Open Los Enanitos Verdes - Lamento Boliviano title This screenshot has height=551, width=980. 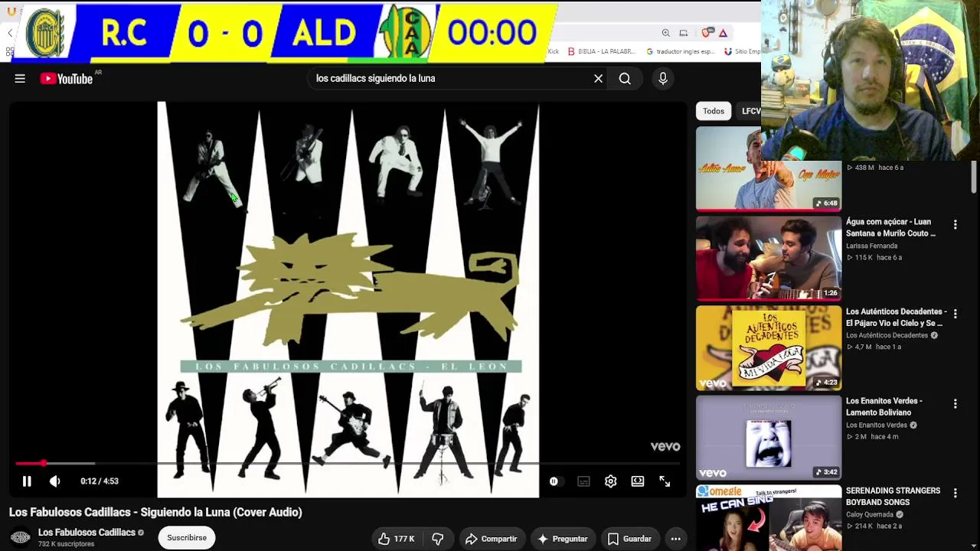coord(884,406)
